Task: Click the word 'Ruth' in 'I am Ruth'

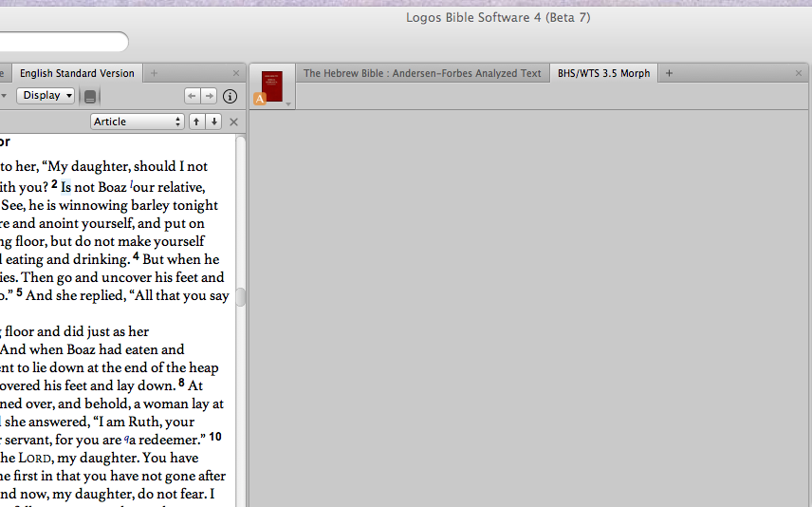Action: click(x=143, y=422)
